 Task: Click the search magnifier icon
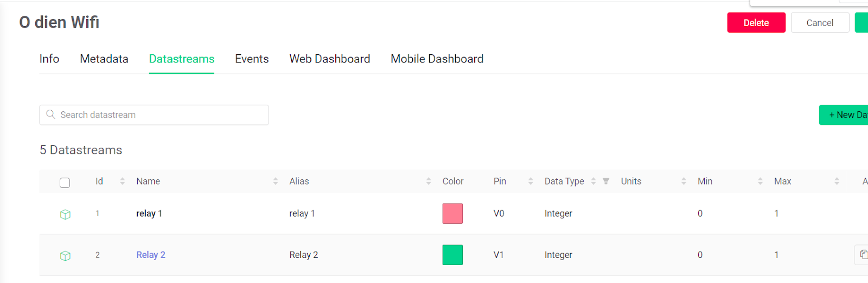[51, 115]
